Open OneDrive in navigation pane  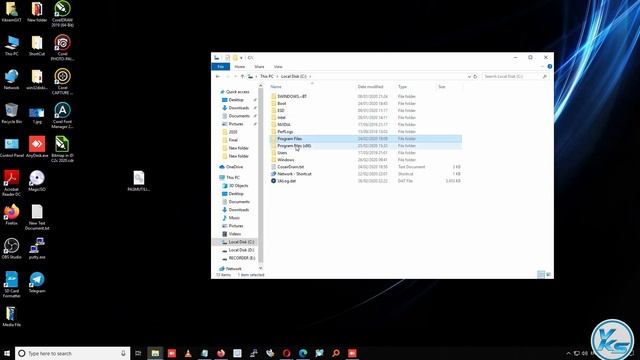[x=234, y=167]
